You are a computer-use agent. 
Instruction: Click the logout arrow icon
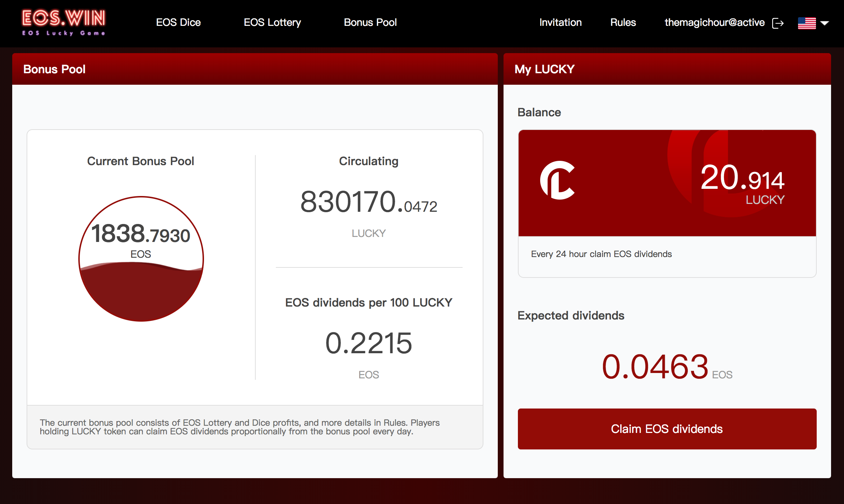click(778, 23)
